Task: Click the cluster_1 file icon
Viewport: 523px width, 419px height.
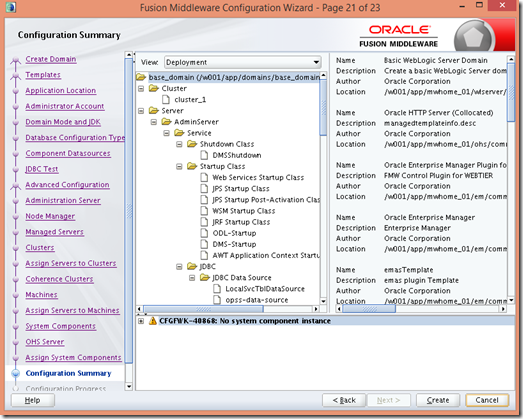Action: click(x=166, y=99)
